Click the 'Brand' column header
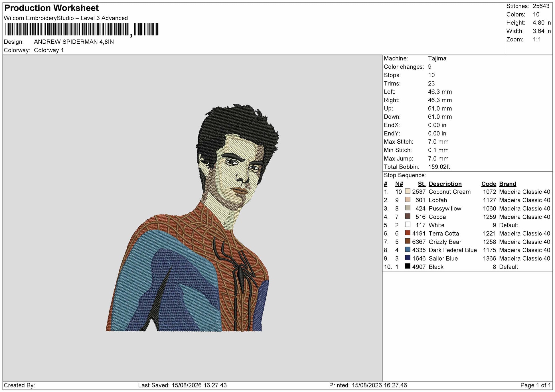 point(508,184)
